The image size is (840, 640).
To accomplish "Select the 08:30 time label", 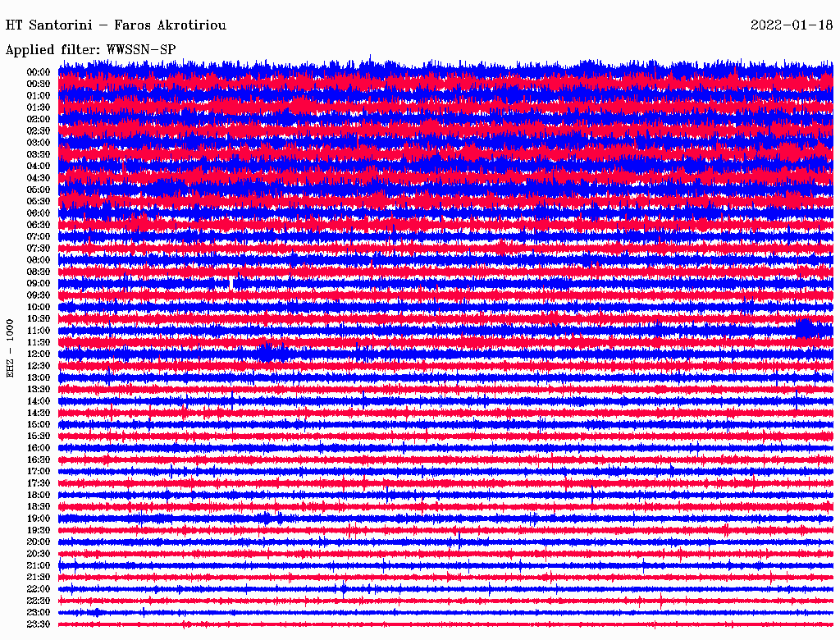I will [x=39, y=272].
